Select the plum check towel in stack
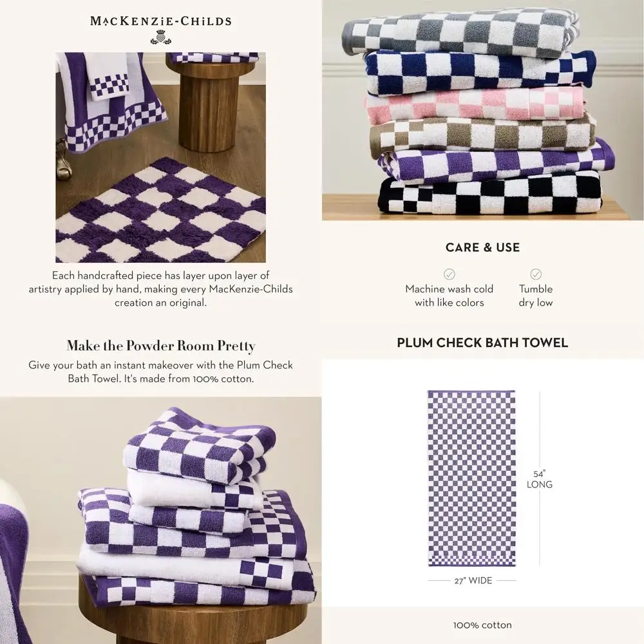The image size is (644, 644). [x=496, y=162]
